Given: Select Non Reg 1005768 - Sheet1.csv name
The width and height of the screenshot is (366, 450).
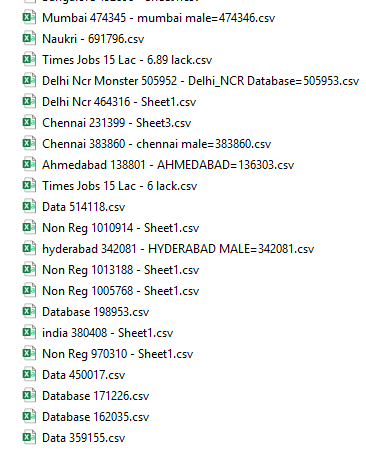Looking at the screenshot, I should click(x=121, y=291).
